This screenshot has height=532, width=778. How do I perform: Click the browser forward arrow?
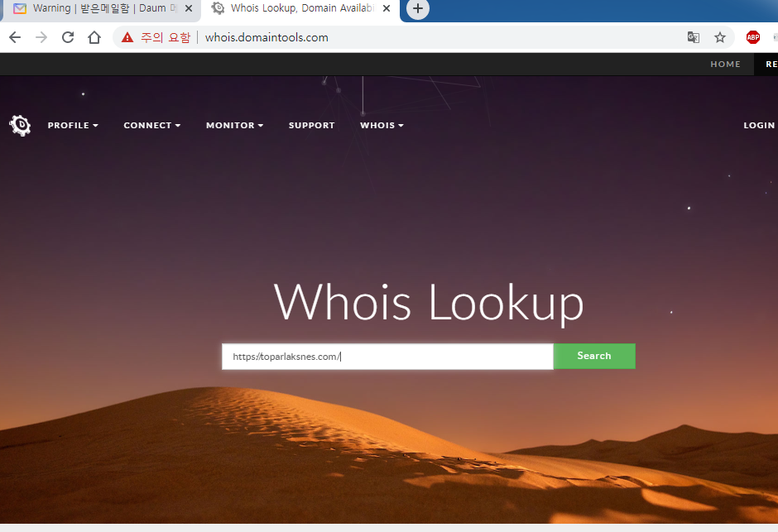[x=41, y=37]
